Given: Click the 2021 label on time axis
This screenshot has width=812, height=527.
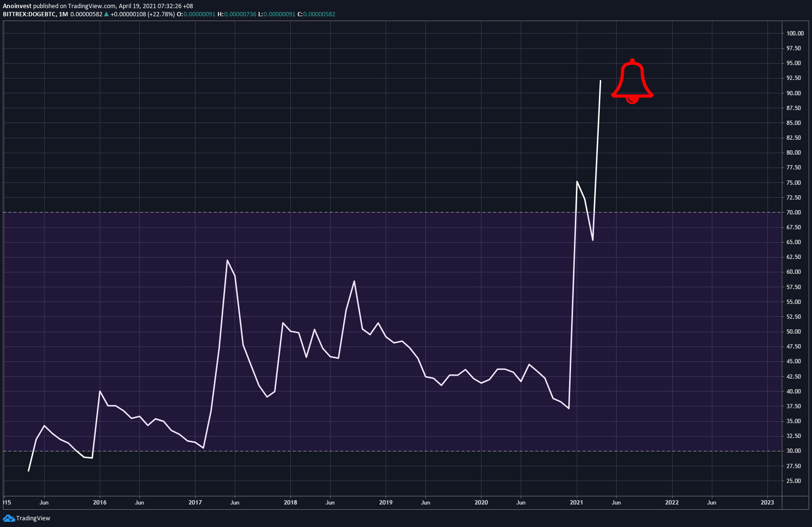Looking at the screenshot, I should click(576, 503).
